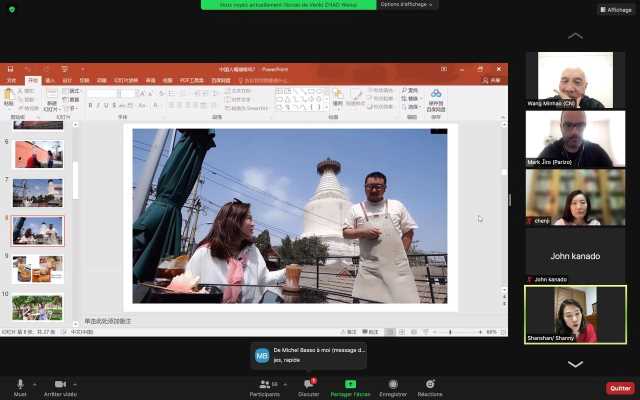
Task: Click Mark Jiro's video thumbnail
Action: coord(575,138)
